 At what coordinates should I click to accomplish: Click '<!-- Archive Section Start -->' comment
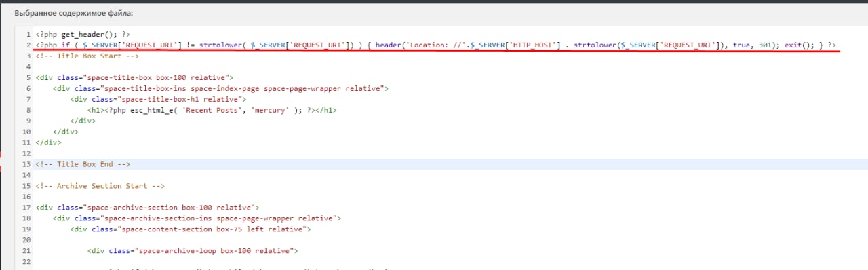click(x=100, y=186)
